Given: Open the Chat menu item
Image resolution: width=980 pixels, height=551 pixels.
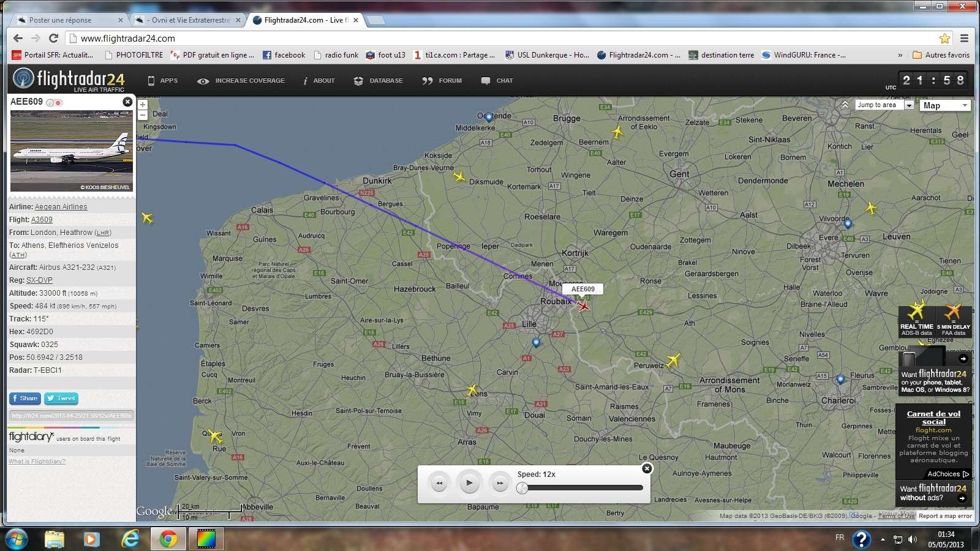Looking at the screenshot, I should (497, 81).
